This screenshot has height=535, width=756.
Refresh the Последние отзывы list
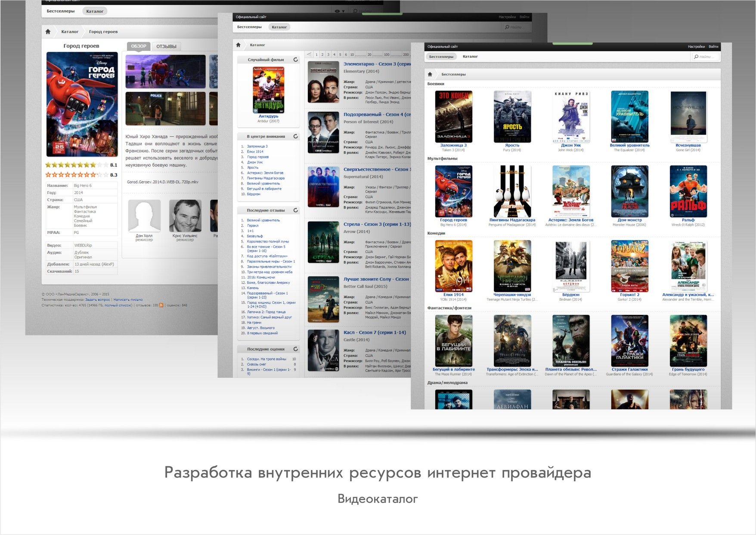(295, 210)
